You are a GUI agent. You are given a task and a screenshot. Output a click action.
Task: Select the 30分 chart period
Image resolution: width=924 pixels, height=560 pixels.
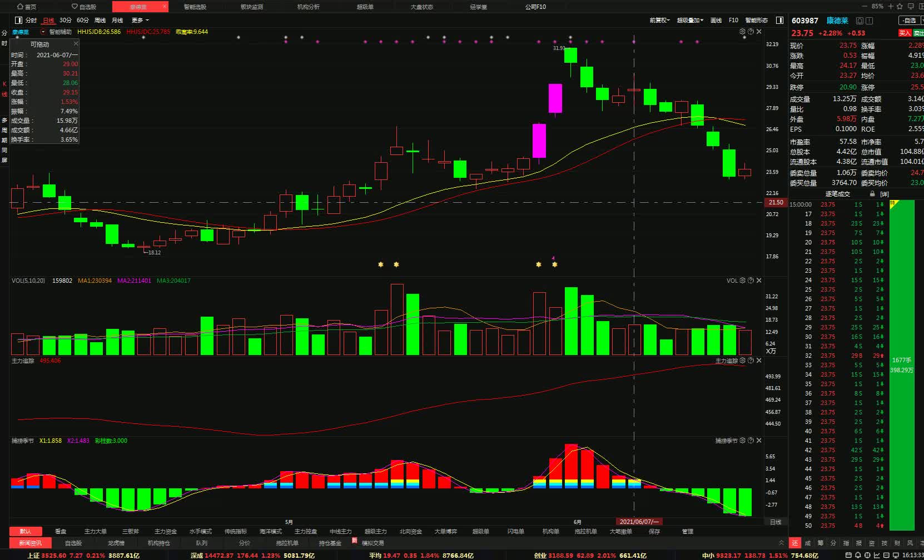click(66, 20)
